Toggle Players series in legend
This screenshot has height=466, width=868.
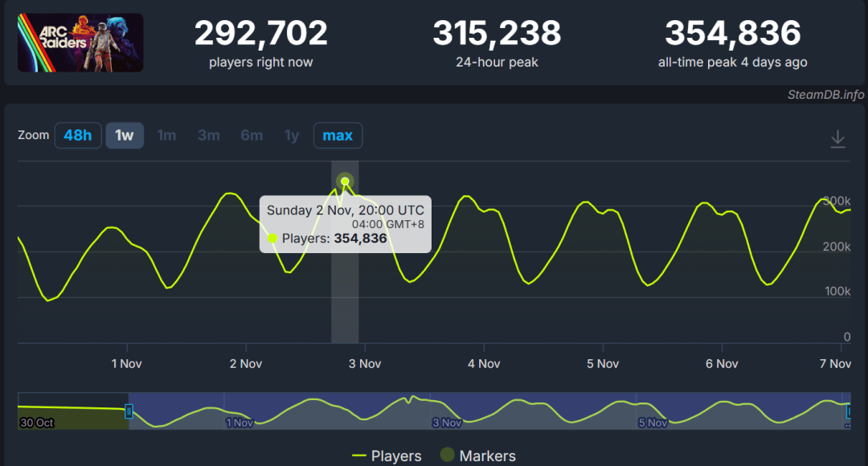click(387, 456)
